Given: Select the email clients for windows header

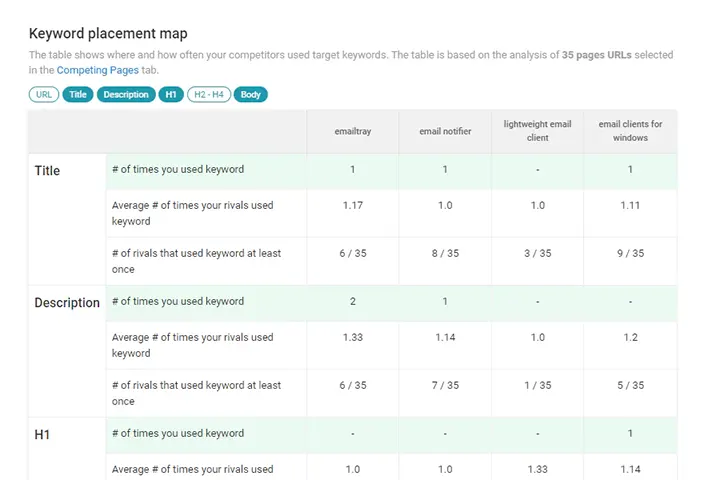Looking at the screenshot, I should pyautogui.click(x=630, y=131).
